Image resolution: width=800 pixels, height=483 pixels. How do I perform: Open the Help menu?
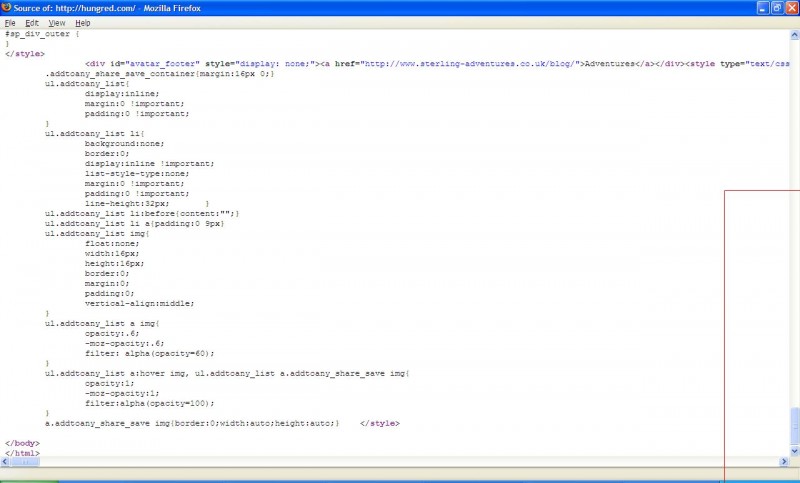82,22
